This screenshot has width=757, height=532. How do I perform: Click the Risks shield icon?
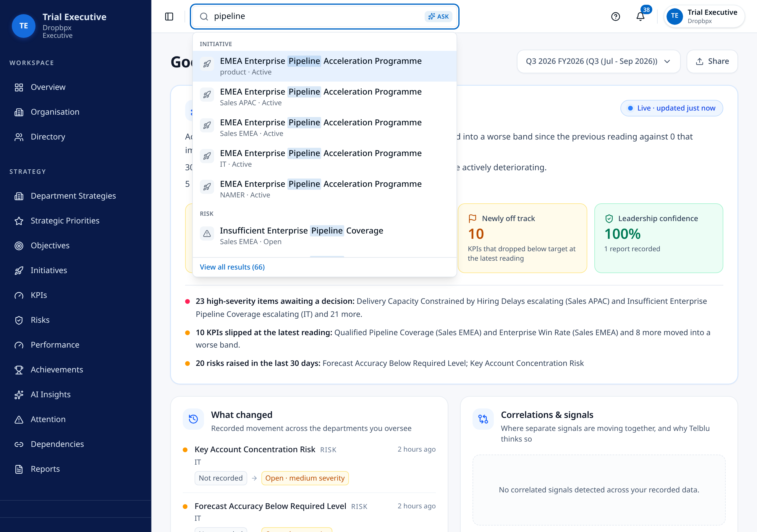[x=19, y=320]
